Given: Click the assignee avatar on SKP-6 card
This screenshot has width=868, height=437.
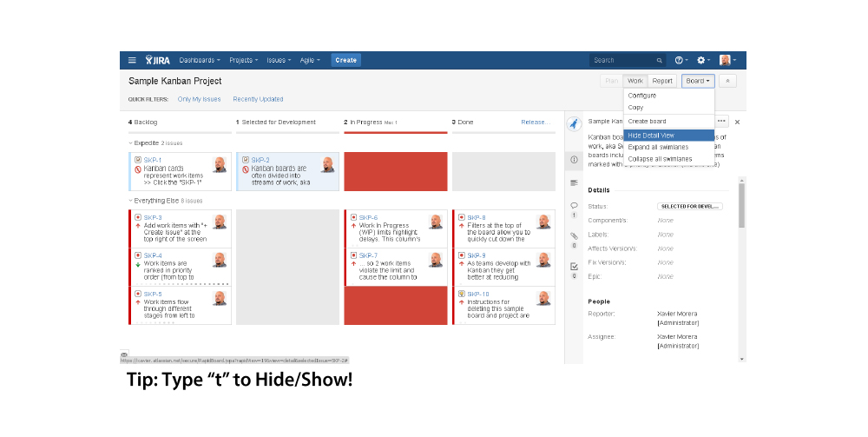Looking at the screenshot, I should tap(436, 222).
